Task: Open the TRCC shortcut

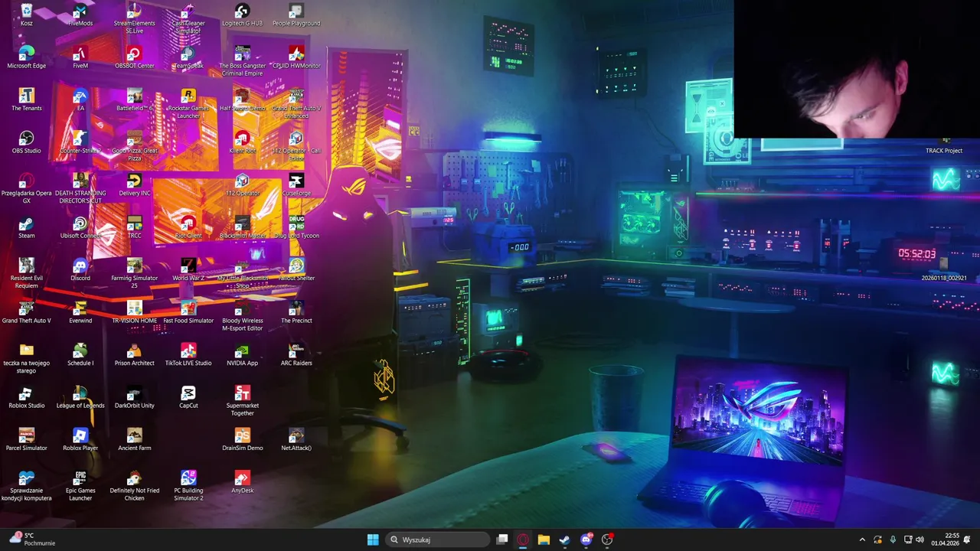Action: coord(134,227)
